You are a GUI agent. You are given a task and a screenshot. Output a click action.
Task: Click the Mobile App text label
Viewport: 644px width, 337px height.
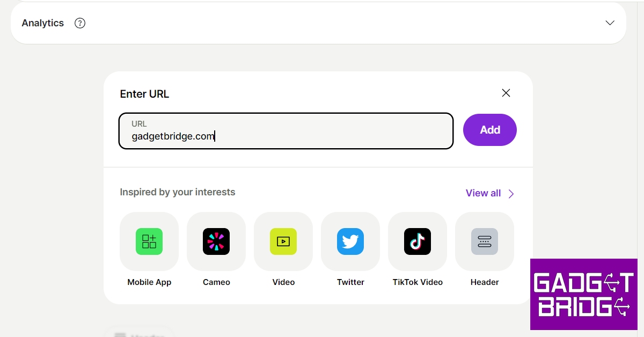149,282
